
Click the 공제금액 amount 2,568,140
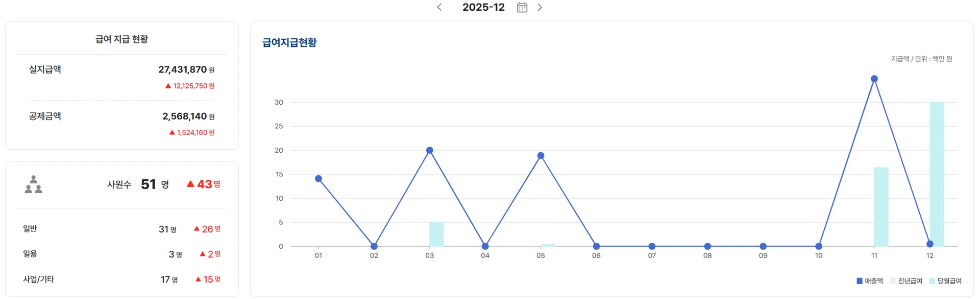185,117
